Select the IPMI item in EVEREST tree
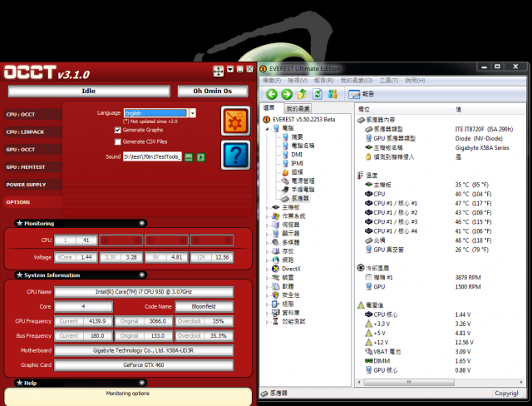Image resolution: width=532 pixels, height=406 pixels. point(298,163)
